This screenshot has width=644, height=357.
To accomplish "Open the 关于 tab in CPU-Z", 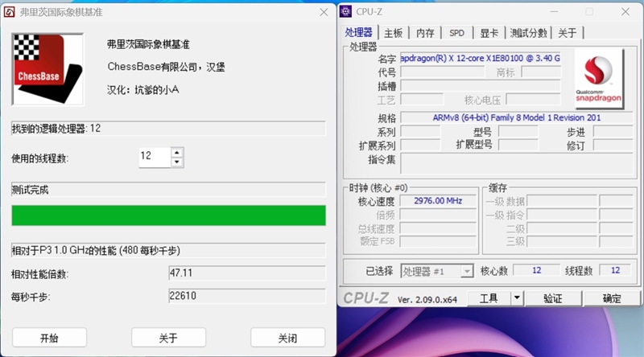I will click(568, 33).
